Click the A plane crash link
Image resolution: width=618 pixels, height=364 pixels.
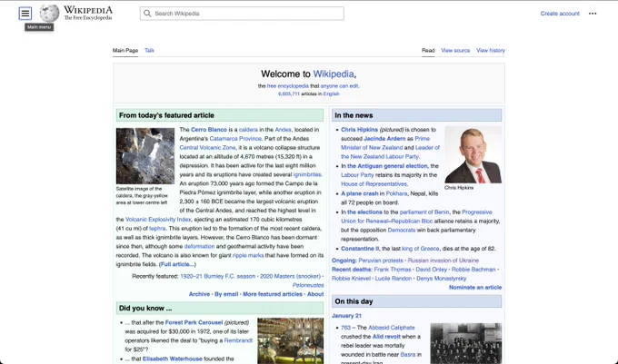pyautogui.click(x=360, y=193)
